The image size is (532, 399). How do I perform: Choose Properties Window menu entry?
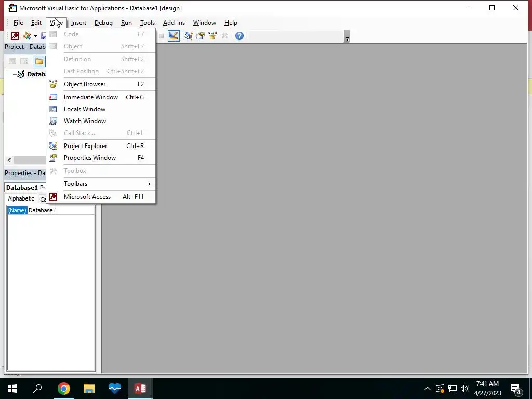101,158
